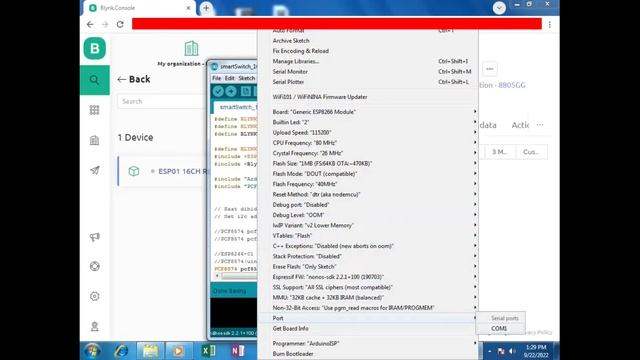The image size is (640, 360).
Task: Open the Blynk search sidebar icon
Action: click(95, 80)
